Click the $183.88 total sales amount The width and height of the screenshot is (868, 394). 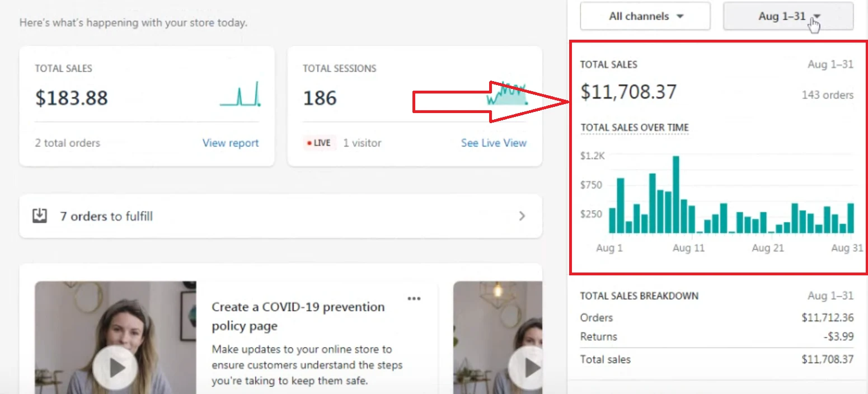[72, 98]
